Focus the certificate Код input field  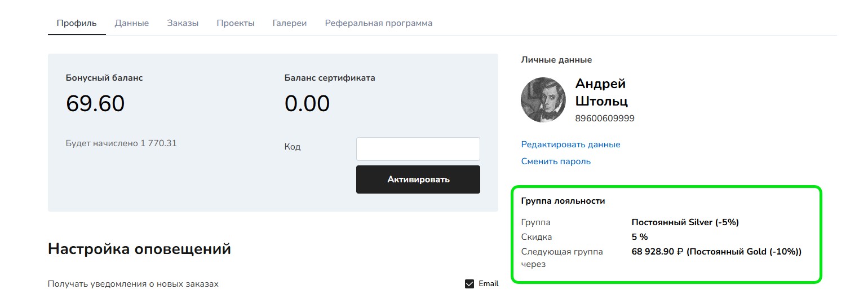(418, 149)
